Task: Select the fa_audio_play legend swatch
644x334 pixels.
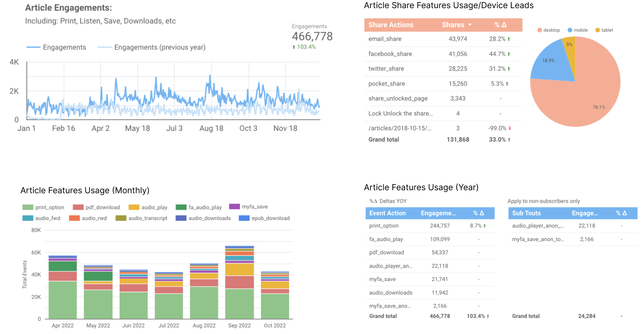Action: tap(181, 207)
